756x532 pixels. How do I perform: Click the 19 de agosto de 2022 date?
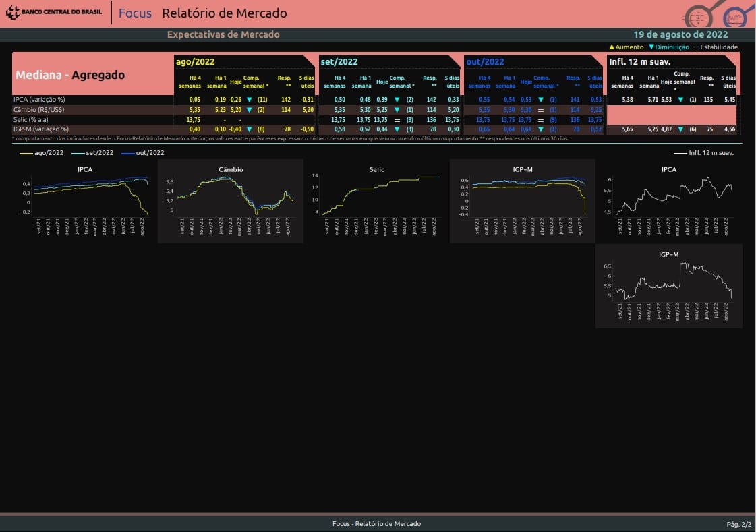click(680, 34)
